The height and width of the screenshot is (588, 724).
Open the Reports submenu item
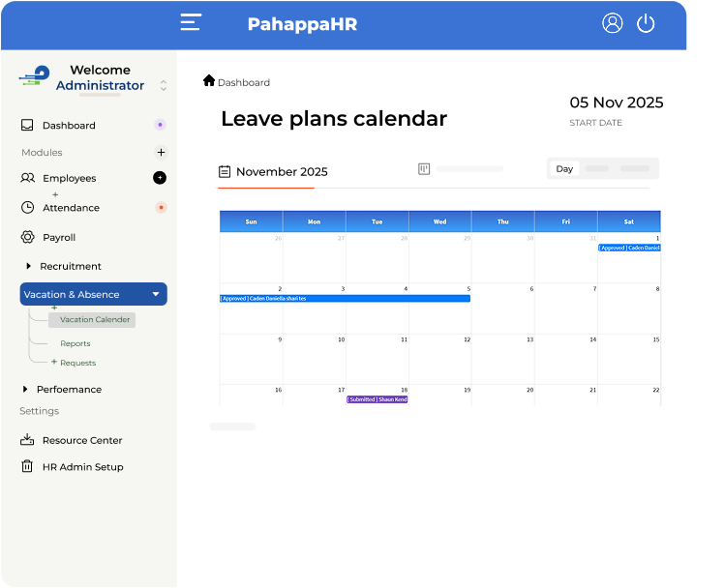75,343
